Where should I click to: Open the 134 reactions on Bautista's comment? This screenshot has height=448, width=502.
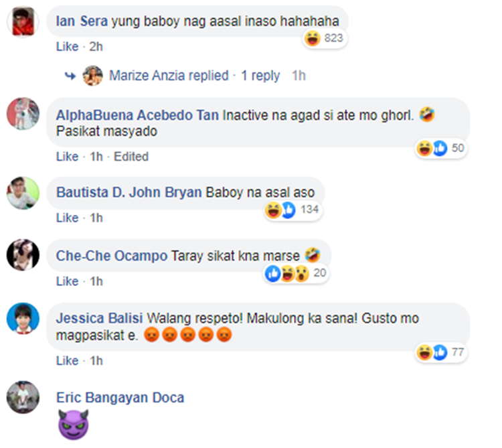click(292, 210)
